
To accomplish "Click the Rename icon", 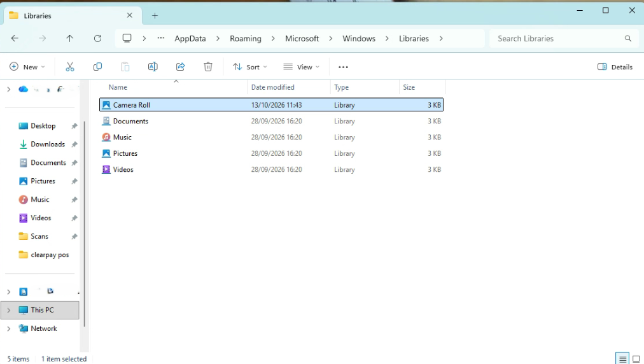I will [153, 67].
